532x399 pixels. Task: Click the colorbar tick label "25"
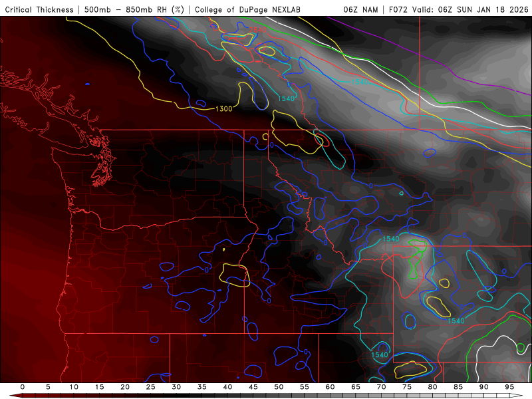(x=151, y=387)
